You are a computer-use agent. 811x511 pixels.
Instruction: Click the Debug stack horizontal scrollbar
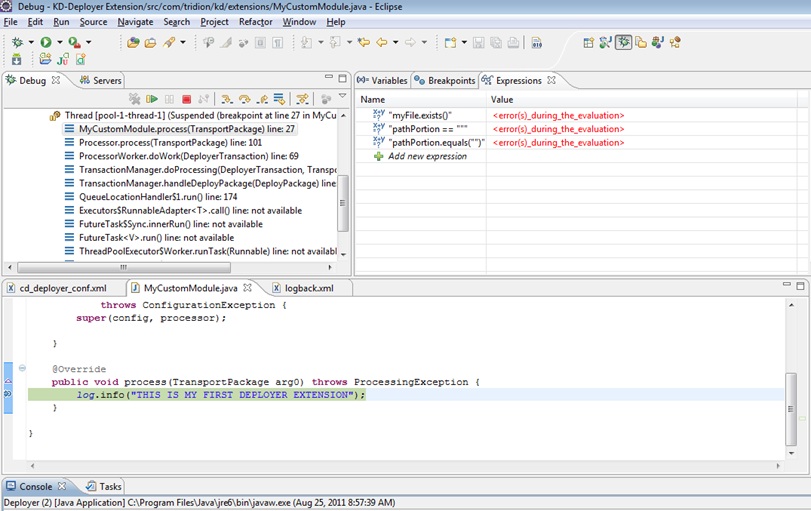(123, 267)
